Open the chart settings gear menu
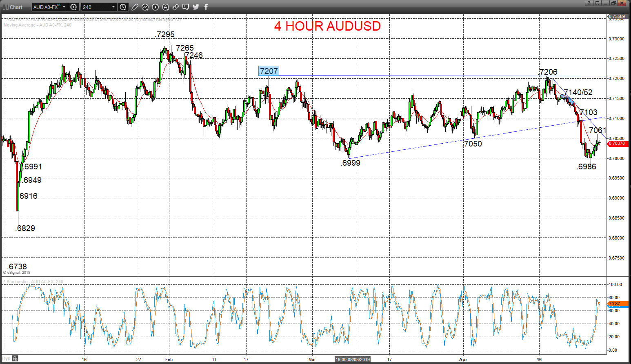 pyautogui.click(x=73, y=7)
